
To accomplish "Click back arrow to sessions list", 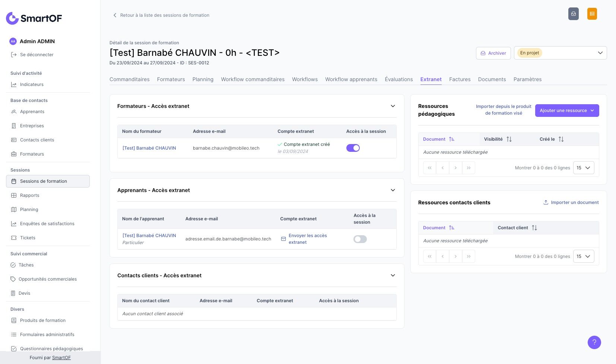I will point(115,15).
